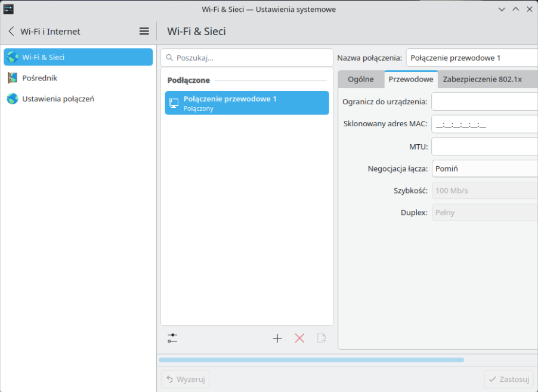Click the red X remove connection icon
This screenshot has width=538, height=392.
(x=299, y=338)
